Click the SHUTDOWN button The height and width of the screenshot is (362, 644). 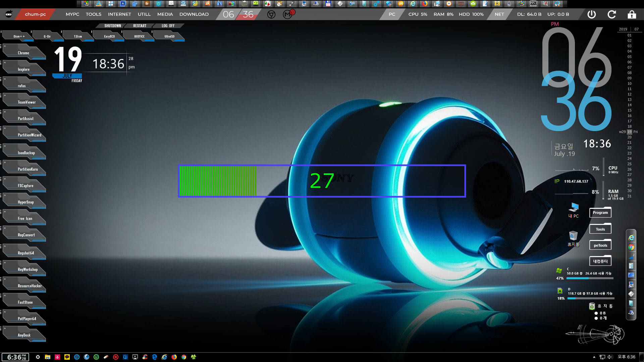click(x=112, y=26)
